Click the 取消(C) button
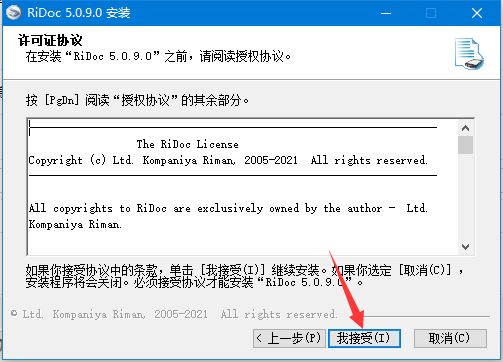This screenshot has height=362, width=503. coord(450,338)
